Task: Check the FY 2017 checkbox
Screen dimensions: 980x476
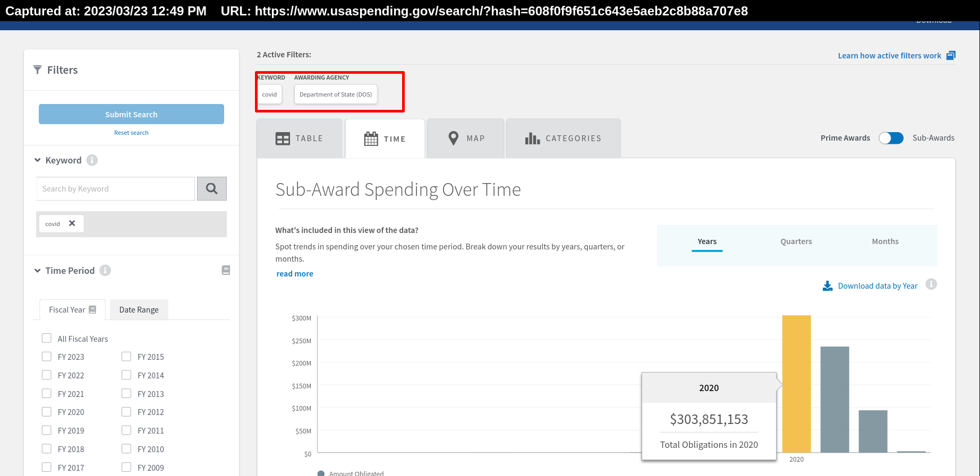Action: [x=47, y=467]
